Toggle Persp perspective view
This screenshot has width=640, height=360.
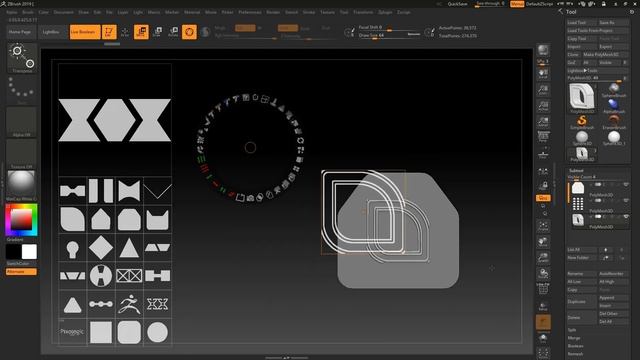click(x=543, y=138)
